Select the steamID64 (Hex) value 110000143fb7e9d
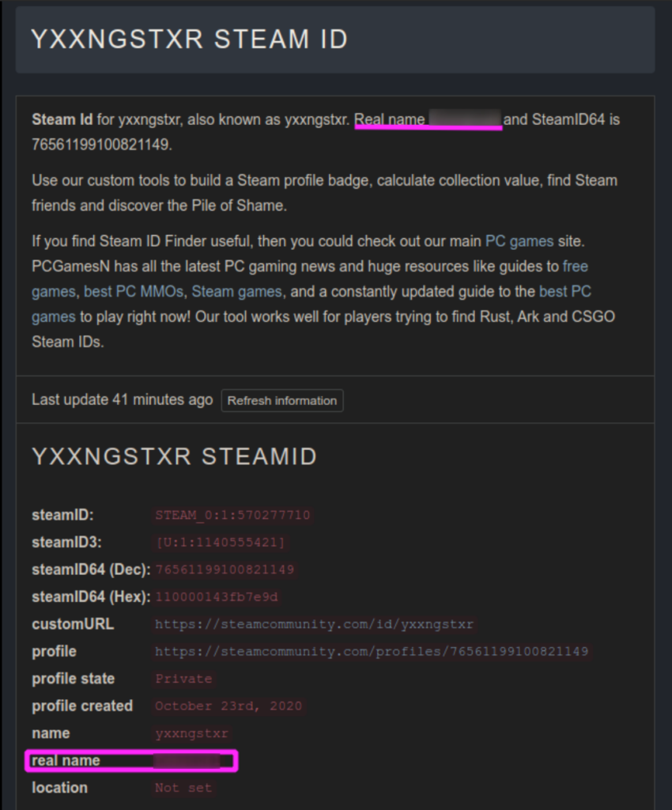This screenshot has height=810, width=672. pos(217,597)
